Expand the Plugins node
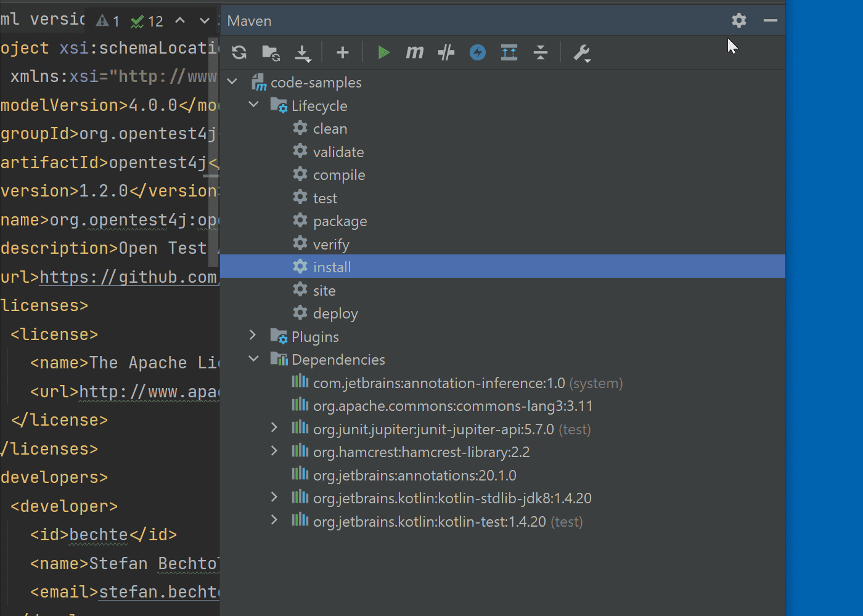The width and height of the screenshot is (863, 616). (253, 336)
